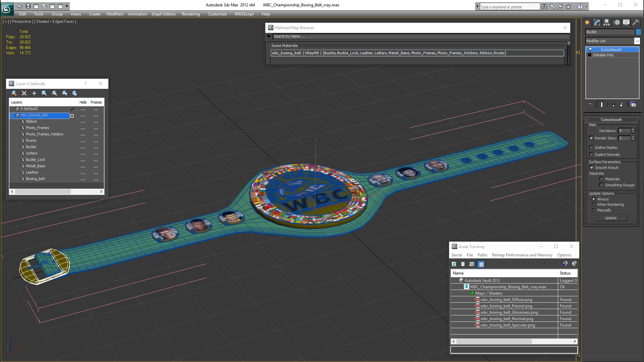Screen dimensions: 644x362
Task: Select Manually update option
Action: 593,210
